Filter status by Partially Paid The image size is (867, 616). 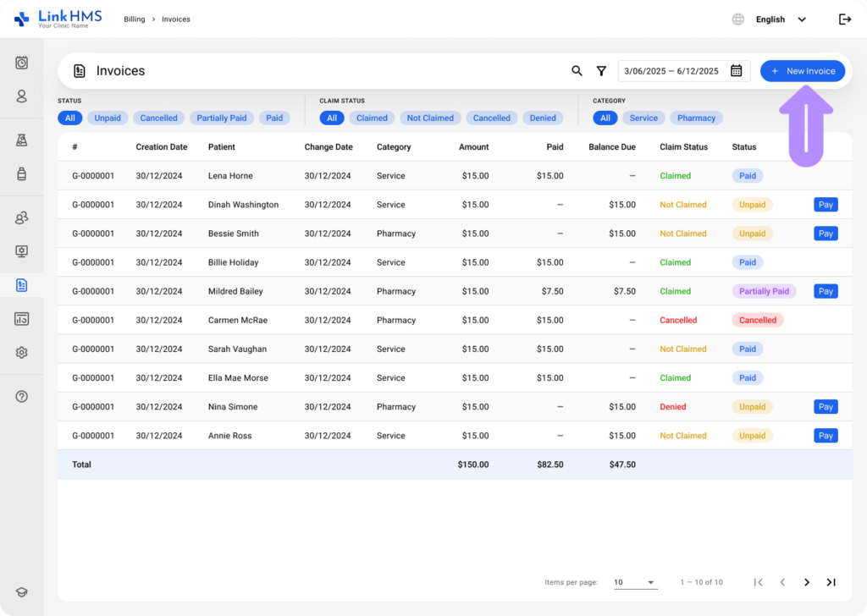pos(222,118)
